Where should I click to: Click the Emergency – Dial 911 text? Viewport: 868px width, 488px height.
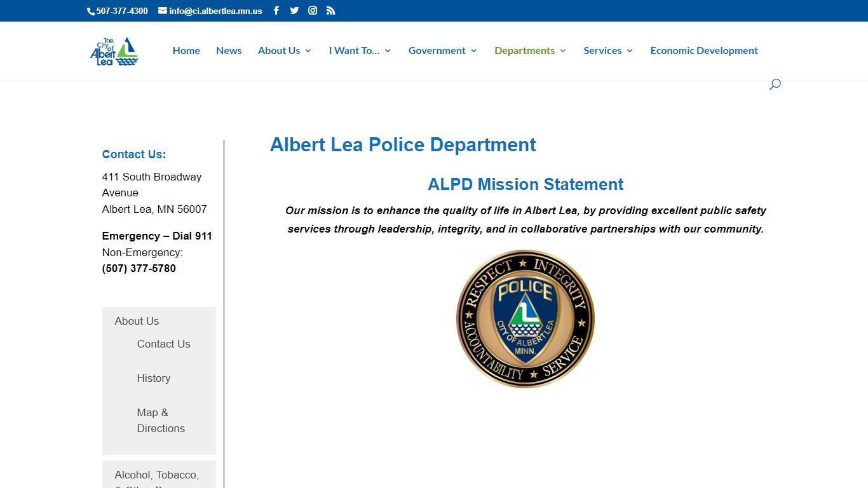tap(157, 236)
